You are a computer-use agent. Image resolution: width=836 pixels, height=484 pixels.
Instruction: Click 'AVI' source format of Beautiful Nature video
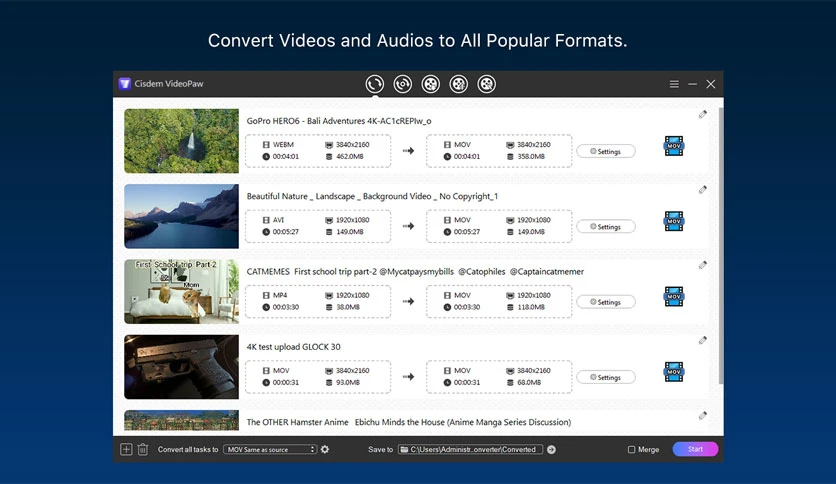click(278, 220)
